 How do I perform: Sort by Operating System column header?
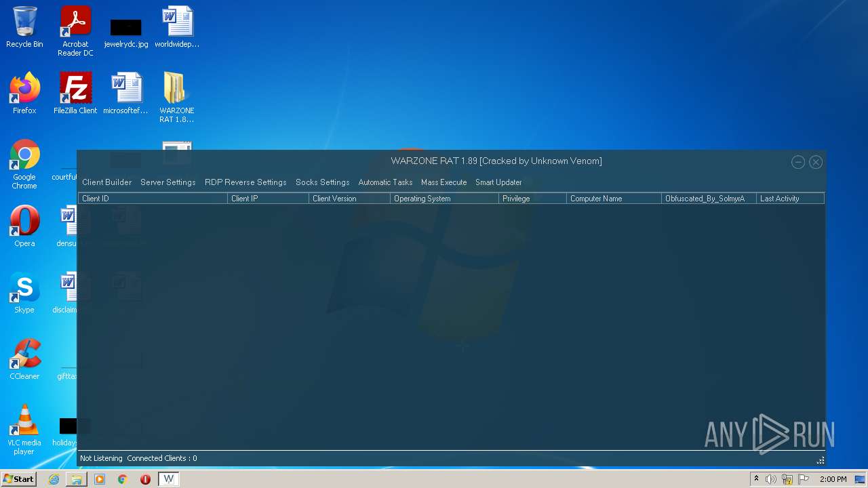tap(445, 199)
